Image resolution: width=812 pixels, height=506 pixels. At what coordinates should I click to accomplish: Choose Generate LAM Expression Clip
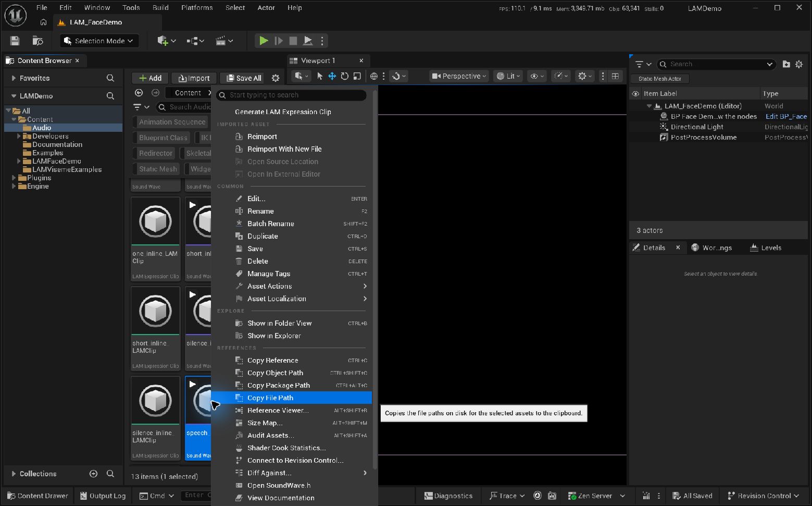292,112
